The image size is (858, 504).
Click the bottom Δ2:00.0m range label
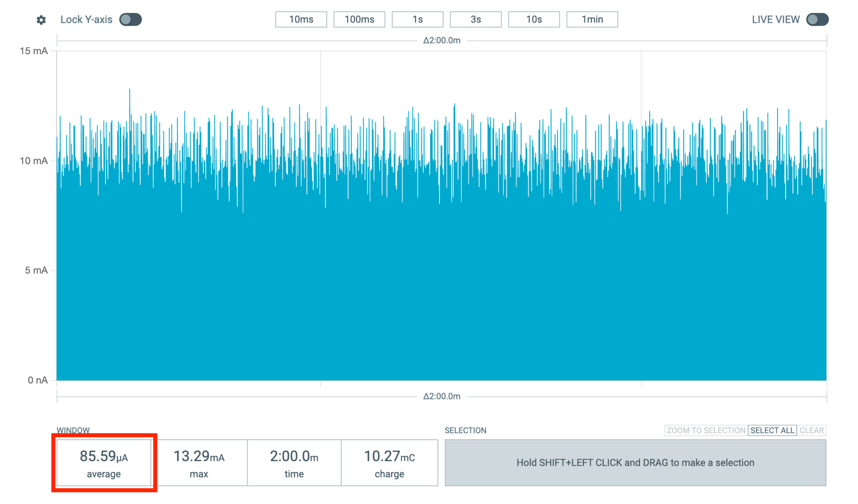(442, 396)
